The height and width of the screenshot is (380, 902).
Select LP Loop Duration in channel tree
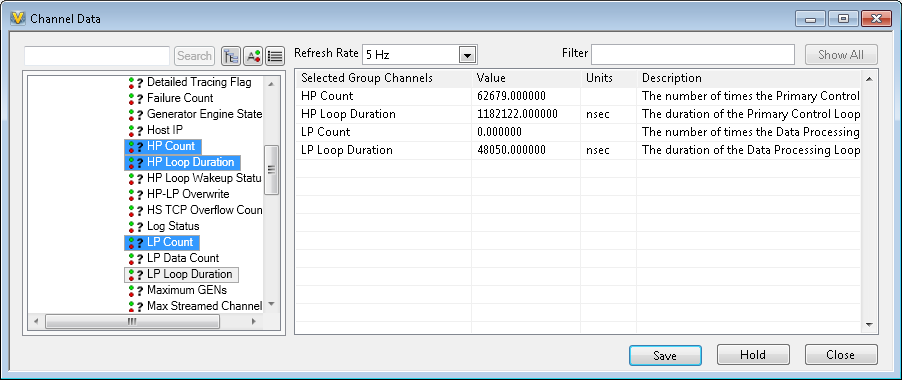189,274
